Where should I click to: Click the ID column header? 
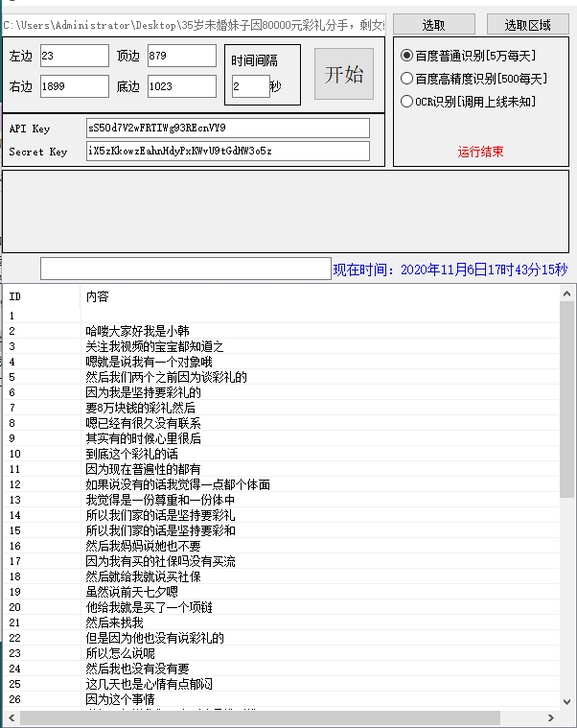pos(42,296)
